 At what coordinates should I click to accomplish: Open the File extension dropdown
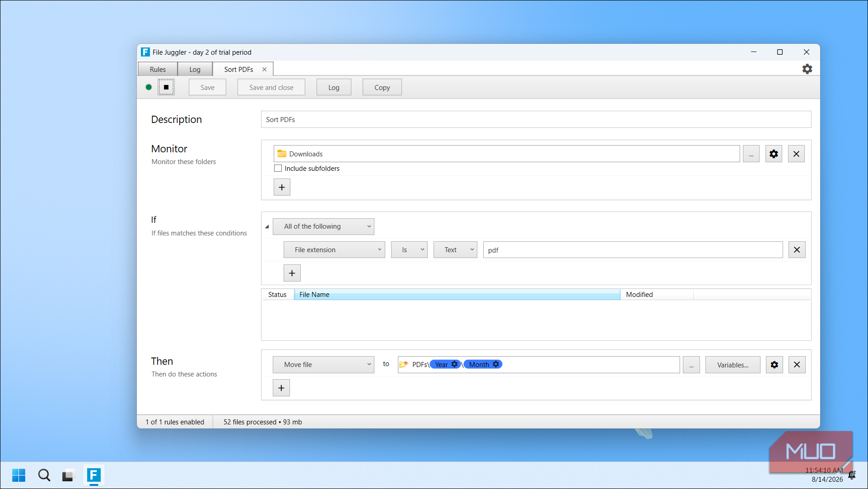334,250
